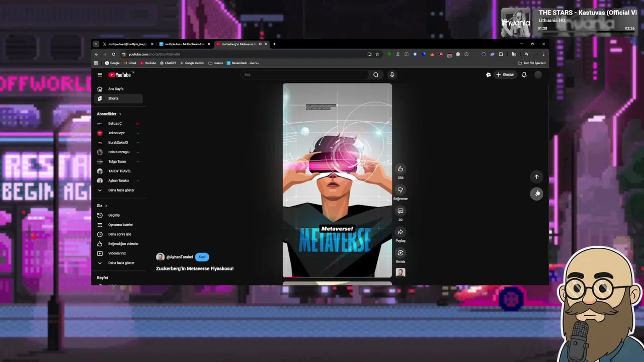This screenshot has height=362, width=644.
Task: Open Geçmiş history in sidebar
Action: click(x=119, y=215)
